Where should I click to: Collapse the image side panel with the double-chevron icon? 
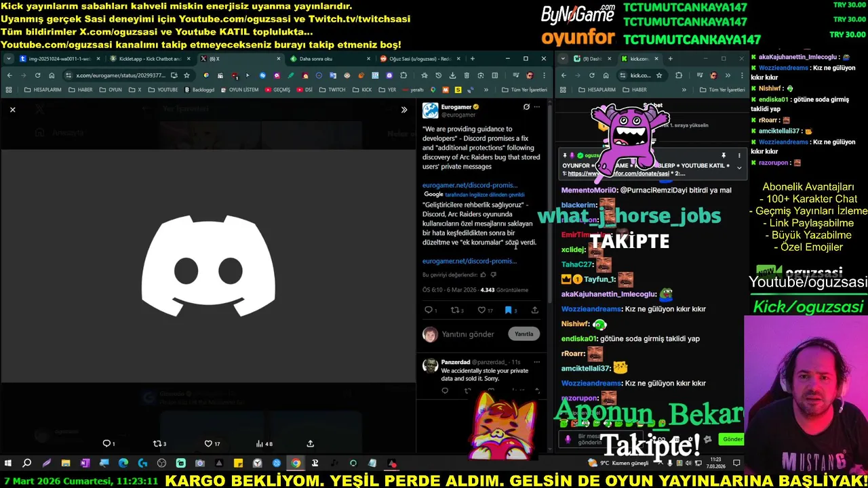tap(404, 109)
